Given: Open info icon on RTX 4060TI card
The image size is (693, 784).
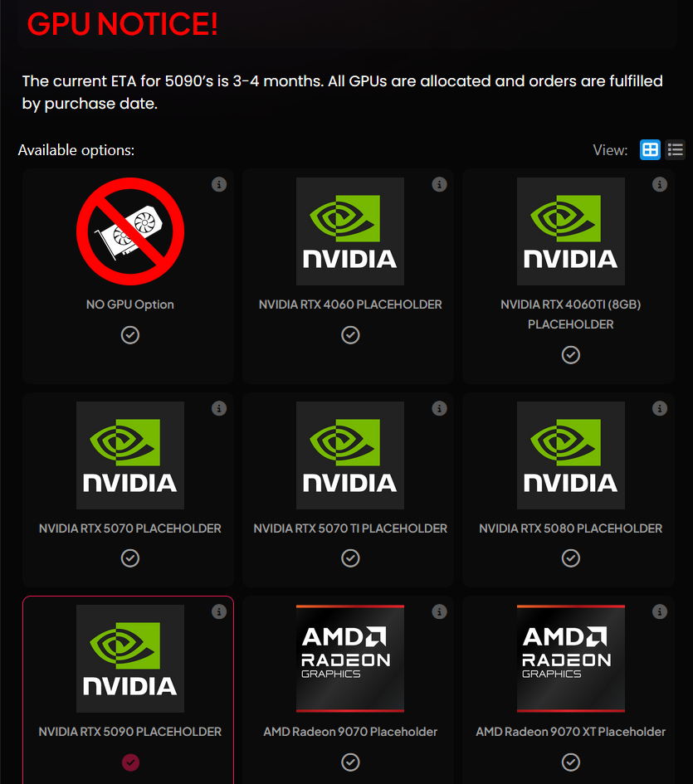Looking at the screenshot, I should [660, 184].
